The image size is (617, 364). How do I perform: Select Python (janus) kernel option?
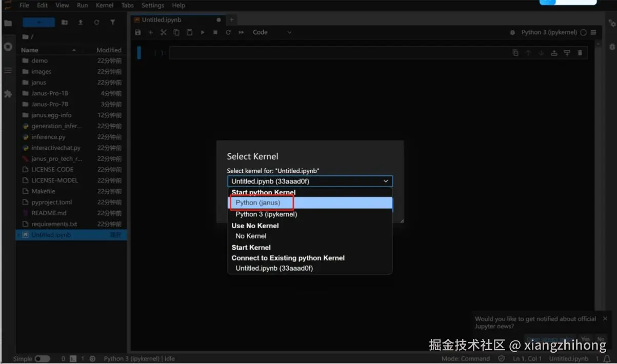point(310,203)
